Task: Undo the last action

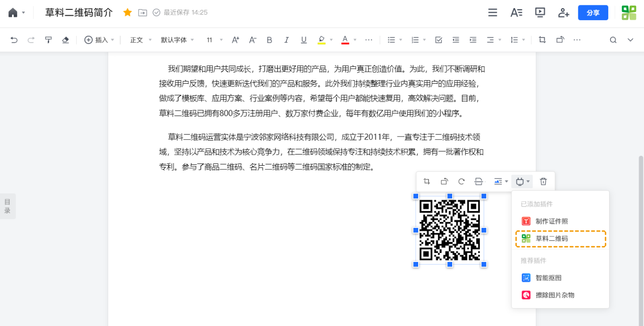Action: [14, 40]
